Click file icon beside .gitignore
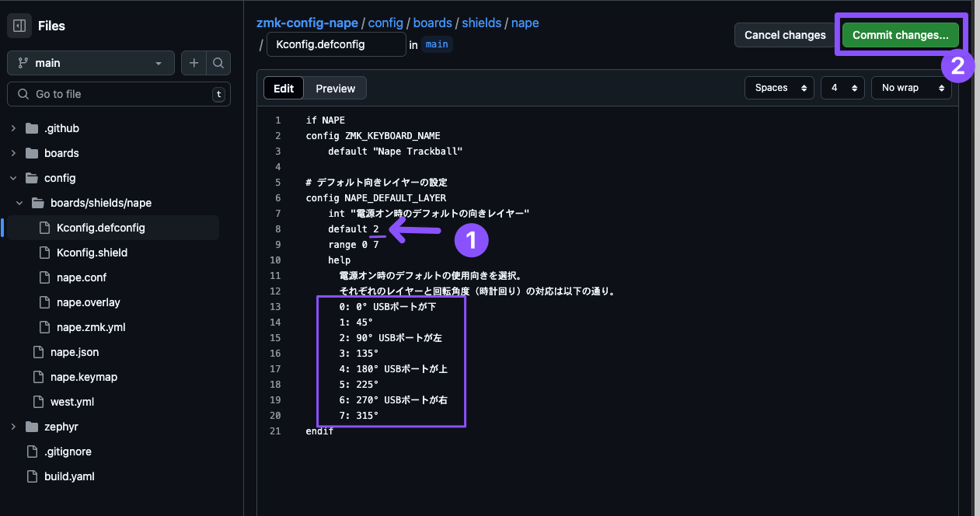 point(32,451)
